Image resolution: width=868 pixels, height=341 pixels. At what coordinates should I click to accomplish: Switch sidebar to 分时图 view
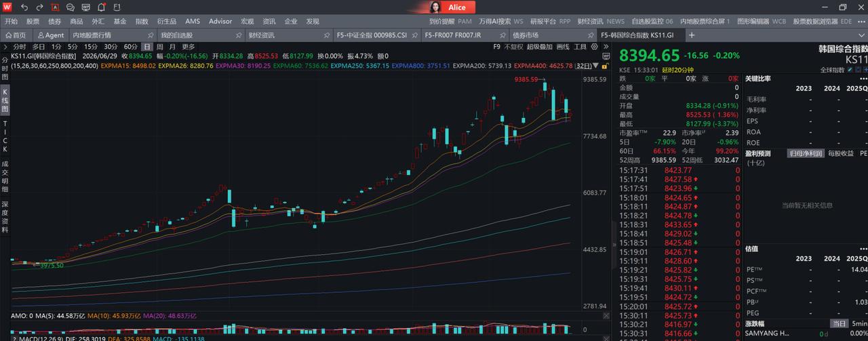coord(5,69)
